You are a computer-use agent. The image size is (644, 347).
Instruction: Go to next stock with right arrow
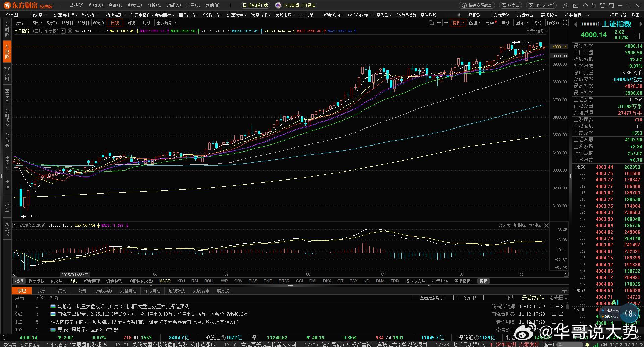(641, 24)
